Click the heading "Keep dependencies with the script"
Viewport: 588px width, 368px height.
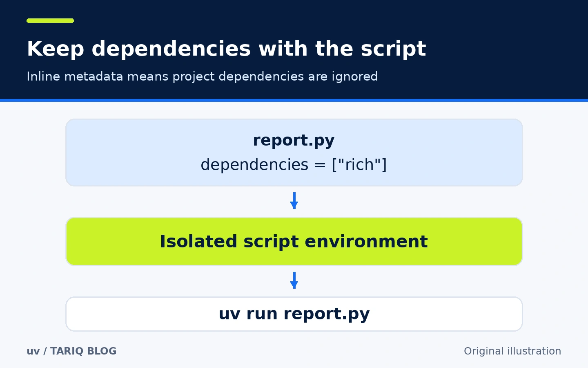[x=226, y=49]
